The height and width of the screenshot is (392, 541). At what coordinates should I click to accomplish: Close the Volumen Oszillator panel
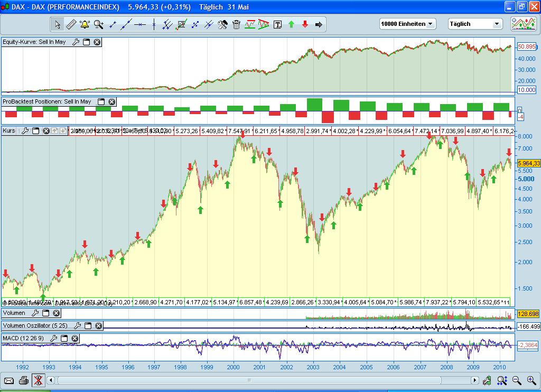99,325
